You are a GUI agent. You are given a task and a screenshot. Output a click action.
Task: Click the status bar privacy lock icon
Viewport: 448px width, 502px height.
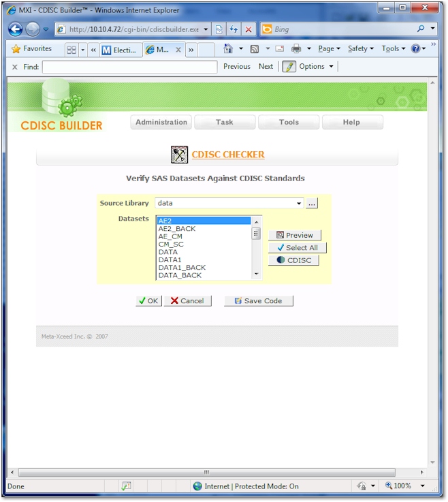362,486
